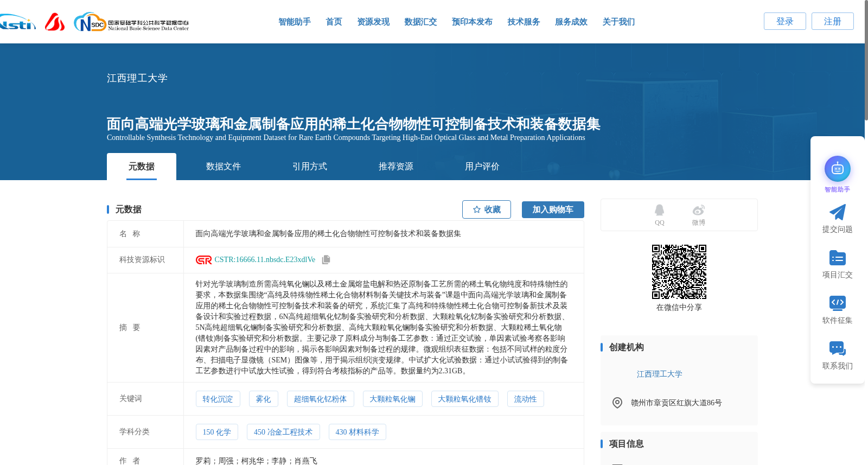Open the 技术服务 menu item
The height and width of the screenshot is (465, 868).
pos(524,22)
